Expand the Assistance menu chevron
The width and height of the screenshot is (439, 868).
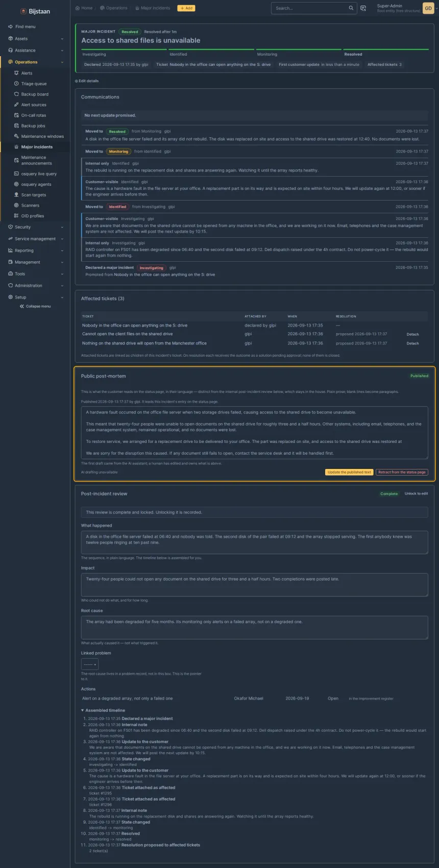pos(62,51)
